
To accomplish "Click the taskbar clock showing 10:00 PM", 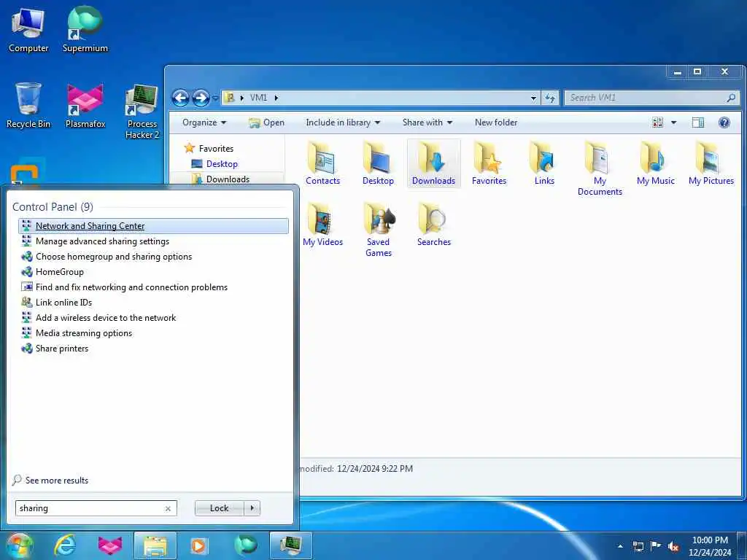I will click(709, 546).
